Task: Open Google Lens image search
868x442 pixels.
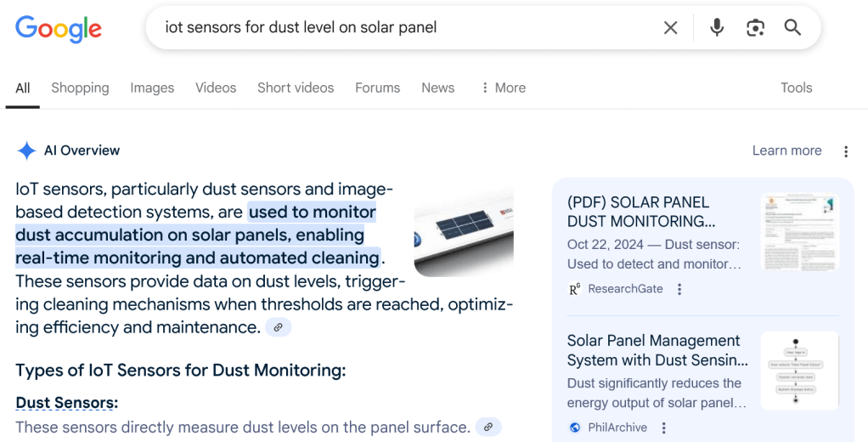Action: (x=755, y=28)
